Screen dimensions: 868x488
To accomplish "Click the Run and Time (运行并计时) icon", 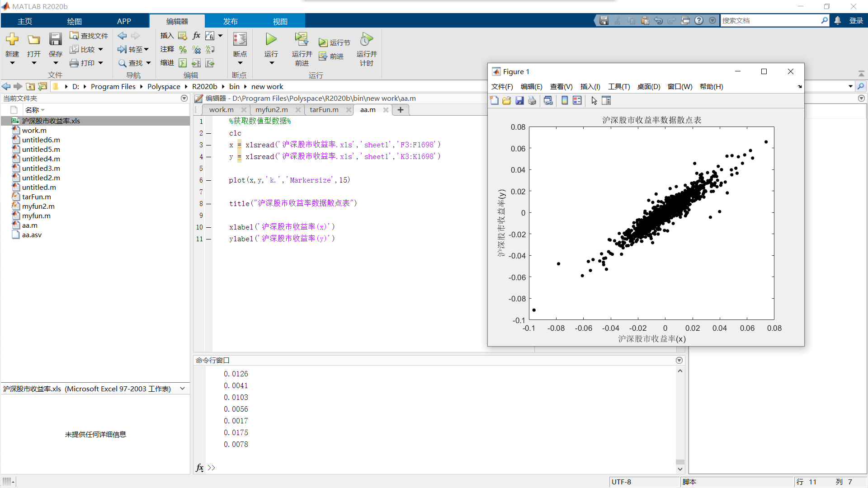I will coord(366,40).
